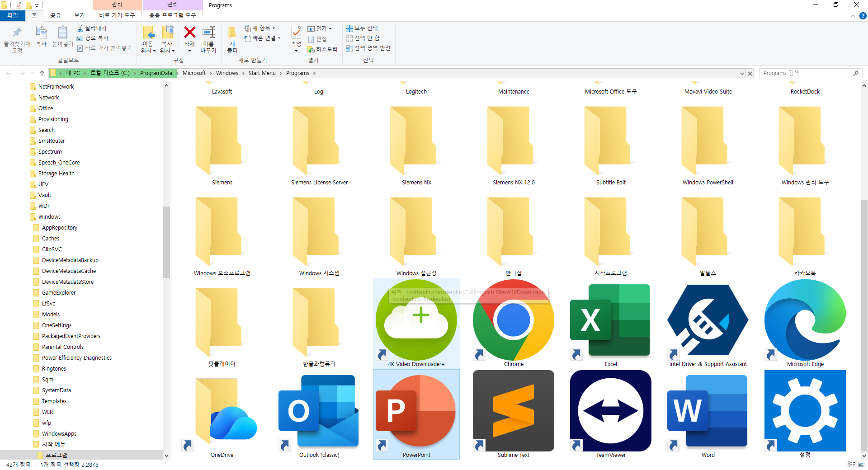This screenshot has width=868, height=470.
Task: Click the Up one level arrow
Action: point(42,73)
